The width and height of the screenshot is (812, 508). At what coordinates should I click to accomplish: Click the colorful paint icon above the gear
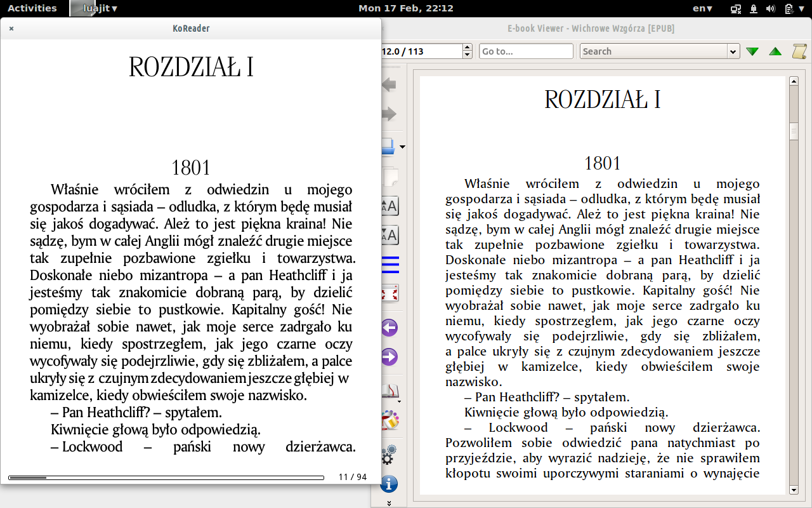[389, 420]
